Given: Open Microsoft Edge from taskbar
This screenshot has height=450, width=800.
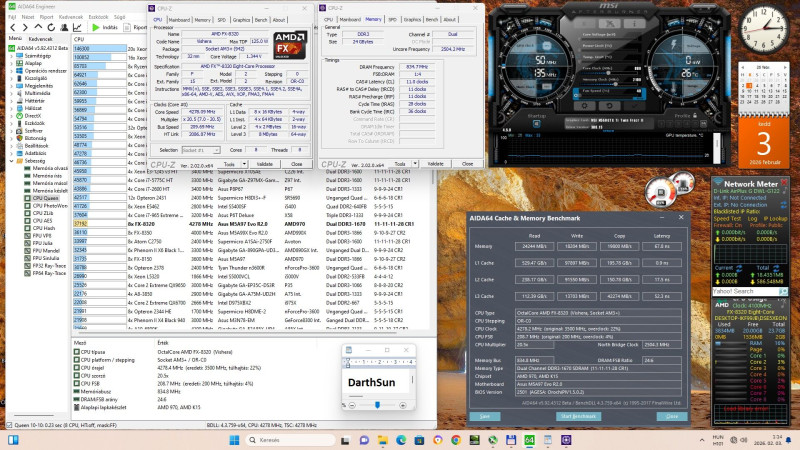Looking at the screenshot, I should click(x=401, y=440).
